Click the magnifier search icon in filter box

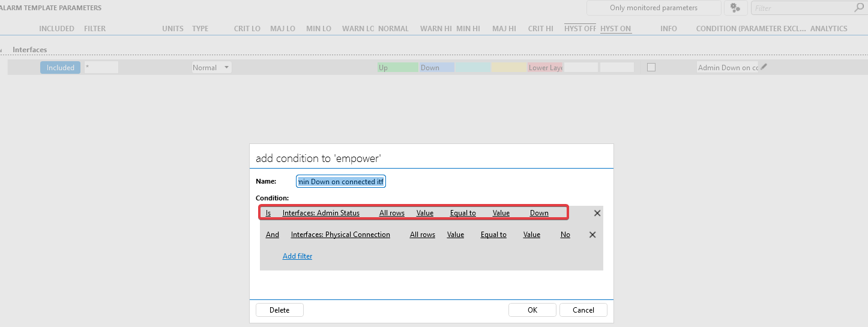[x=858, y=8]
